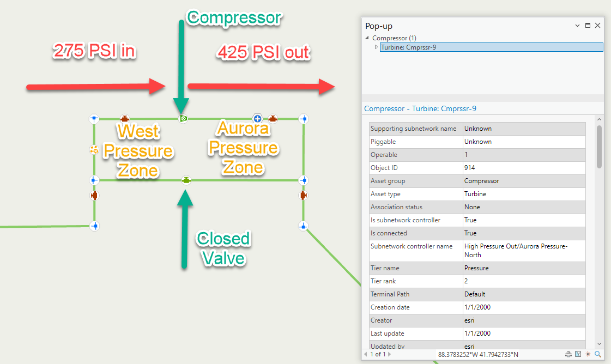Select Turbine: Cmprssr-9 in the results tree
Image resolution: width=611 pixels, height=364 pixels.
tap(408, 47)
